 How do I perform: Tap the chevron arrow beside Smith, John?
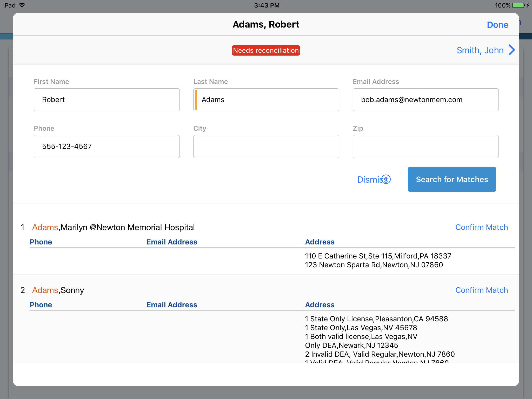click(x=511, y=50)
